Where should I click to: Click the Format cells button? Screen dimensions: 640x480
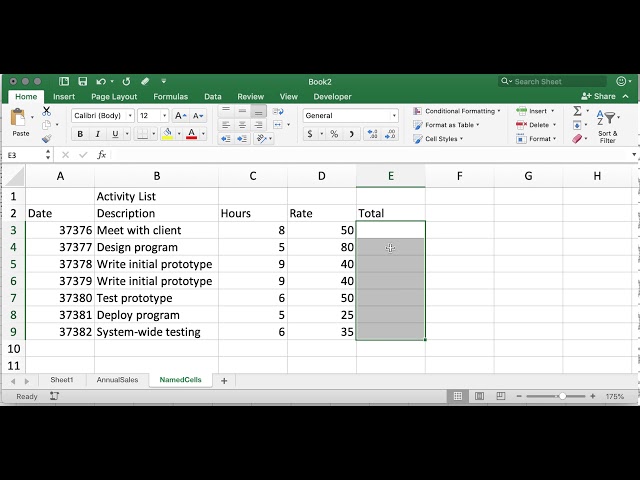point(536,139)
